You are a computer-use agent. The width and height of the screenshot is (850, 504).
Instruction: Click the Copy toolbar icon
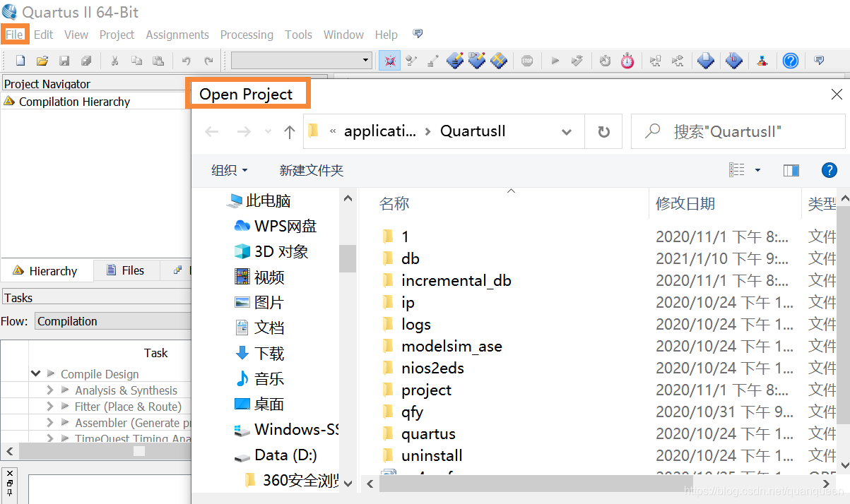[136, 61]
